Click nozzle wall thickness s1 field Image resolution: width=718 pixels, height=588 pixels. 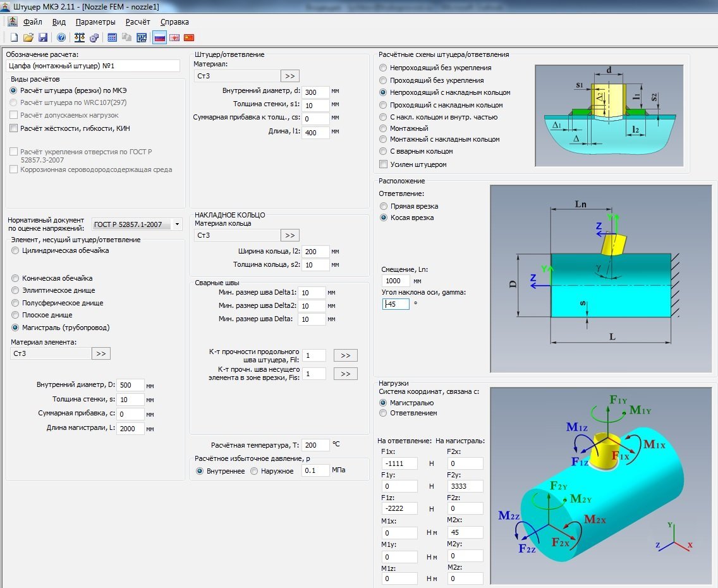tap(315, 105)
